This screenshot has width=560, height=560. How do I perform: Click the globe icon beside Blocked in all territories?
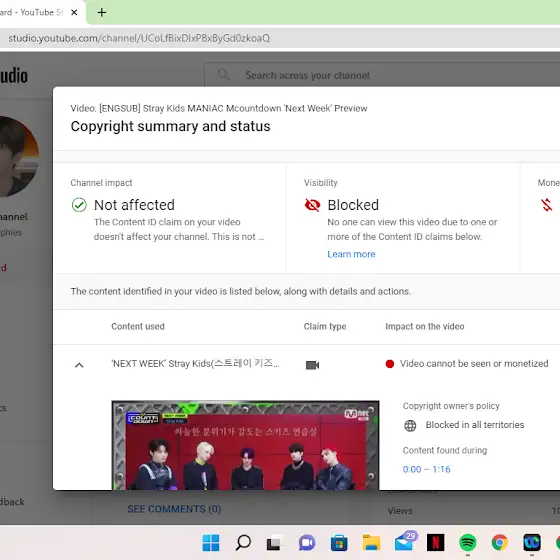point(410,425)
